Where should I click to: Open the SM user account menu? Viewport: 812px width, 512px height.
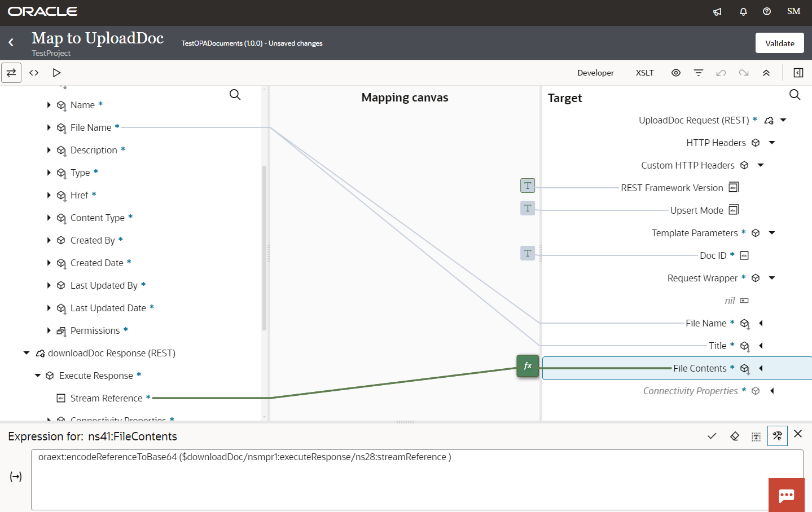tap(793, 11)
